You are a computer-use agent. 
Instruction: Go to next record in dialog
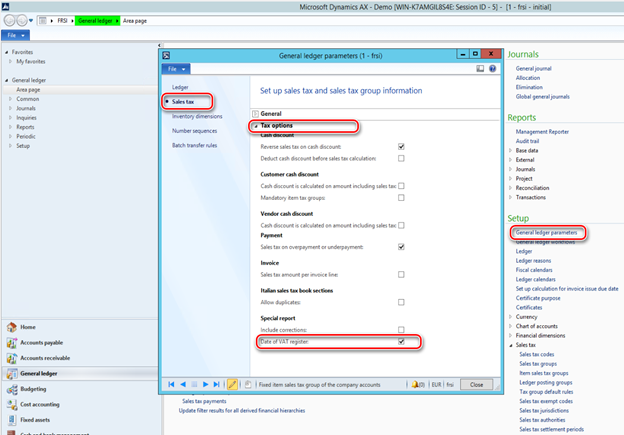(x=205, y=384)
